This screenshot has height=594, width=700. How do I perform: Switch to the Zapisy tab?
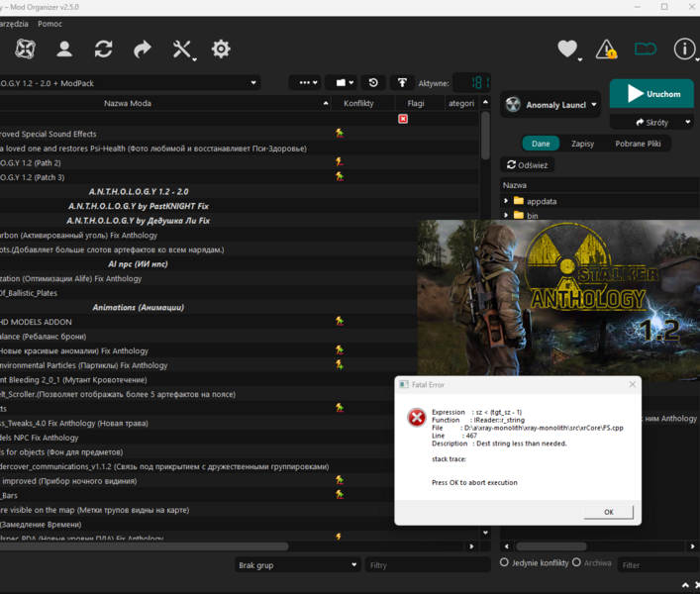[x=582, y=144]
